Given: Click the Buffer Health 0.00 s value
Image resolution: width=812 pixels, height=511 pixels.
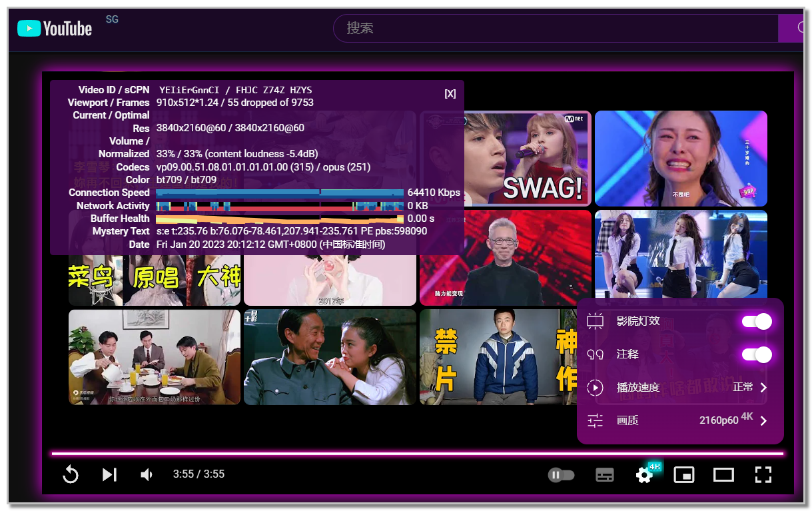Looking at the screenshot, I should click(x=420, y=219).
